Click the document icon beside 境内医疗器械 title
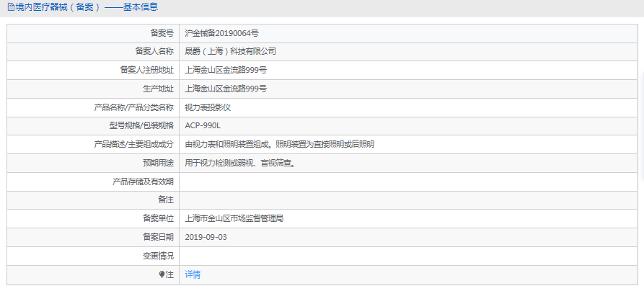 (11, 7)
